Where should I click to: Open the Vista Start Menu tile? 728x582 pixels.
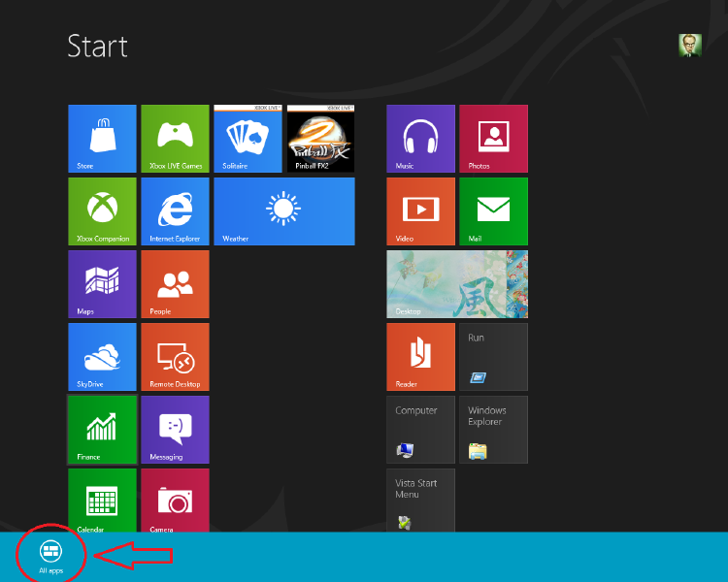(x=420, y=501)
